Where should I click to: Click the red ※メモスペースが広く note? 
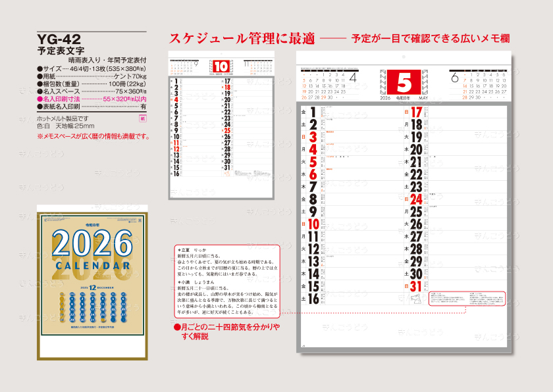93,136
